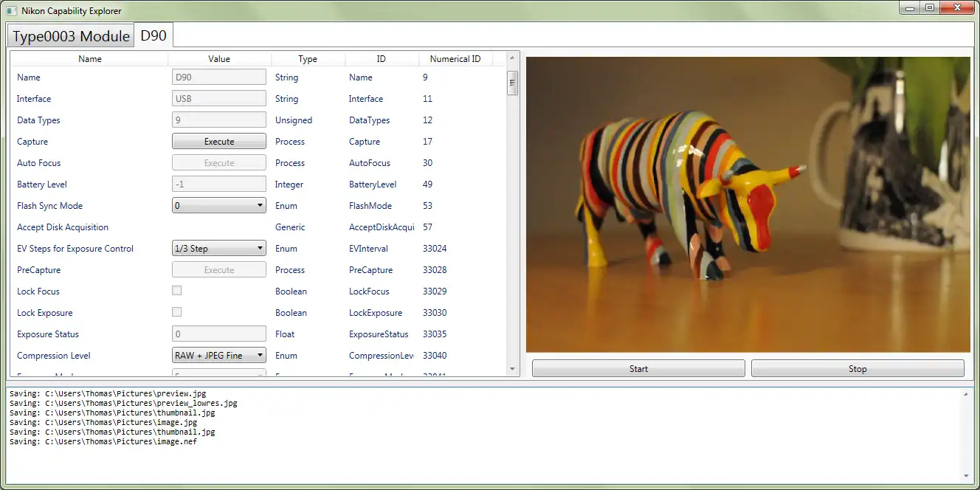Switch to the Type0003 Module tab

pyautogui.click(x=71, y=36)
